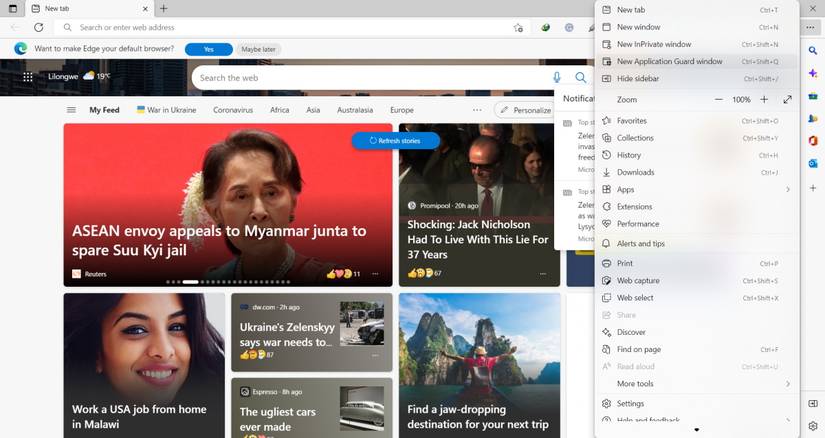Screen dimensions: 825x438
Task: Choose Find on page menu item
Action: coord(697,350)
